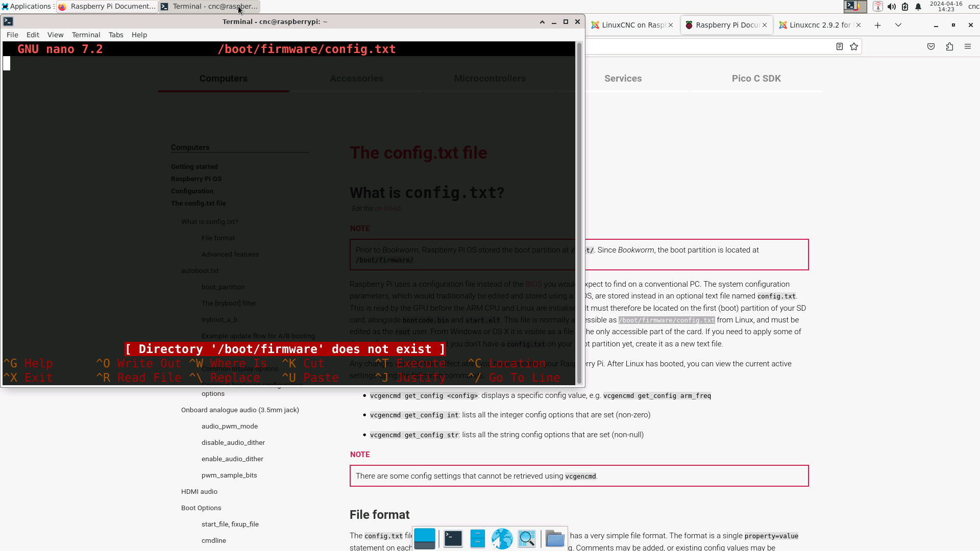Screen dimensions: 980x551
Task: Click the network tower icon in the panel
Action: [878, 7]
